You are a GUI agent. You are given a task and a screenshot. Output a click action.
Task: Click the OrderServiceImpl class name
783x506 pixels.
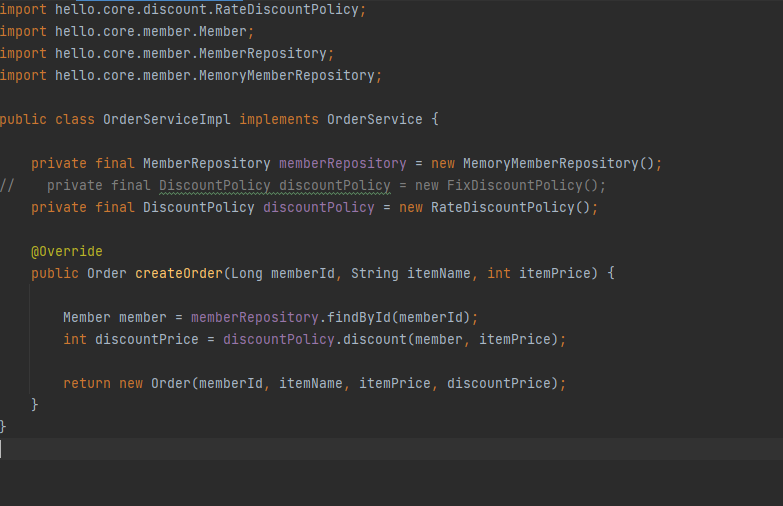(x=167, y=119)
